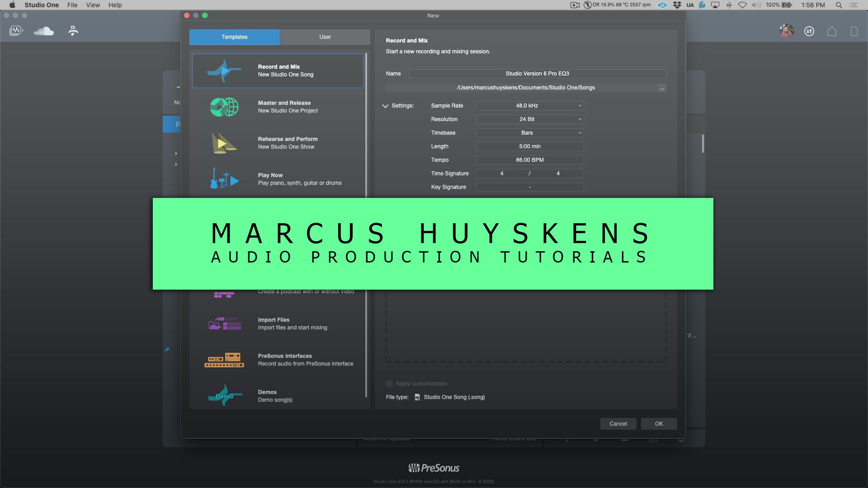Open the Studio One application menu

42,5
